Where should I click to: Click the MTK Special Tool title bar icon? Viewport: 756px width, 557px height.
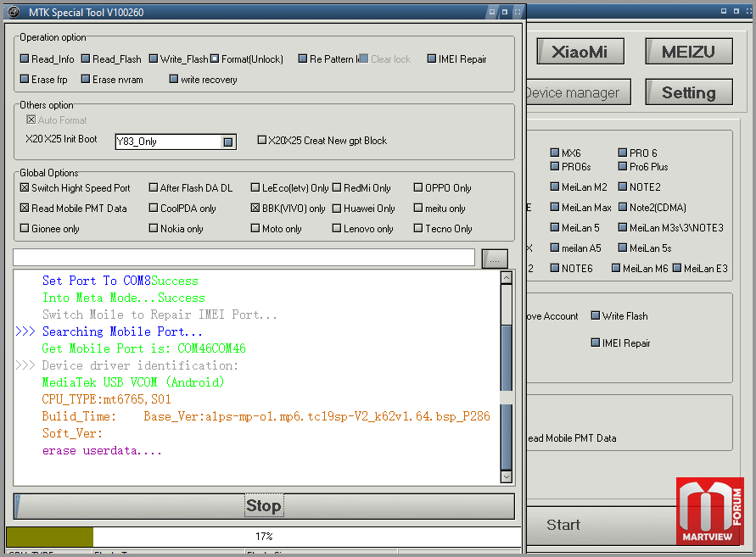pos(14,12)
